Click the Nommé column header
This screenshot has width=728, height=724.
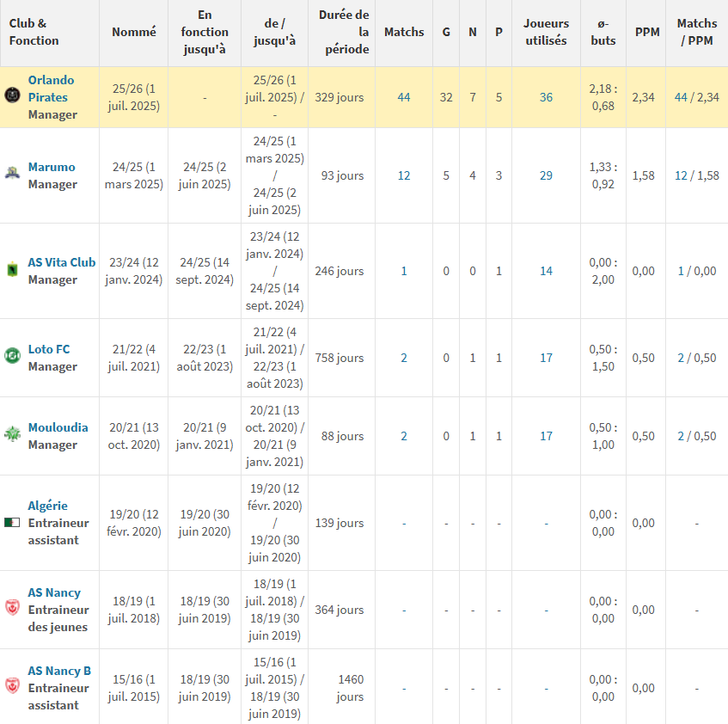134,32
